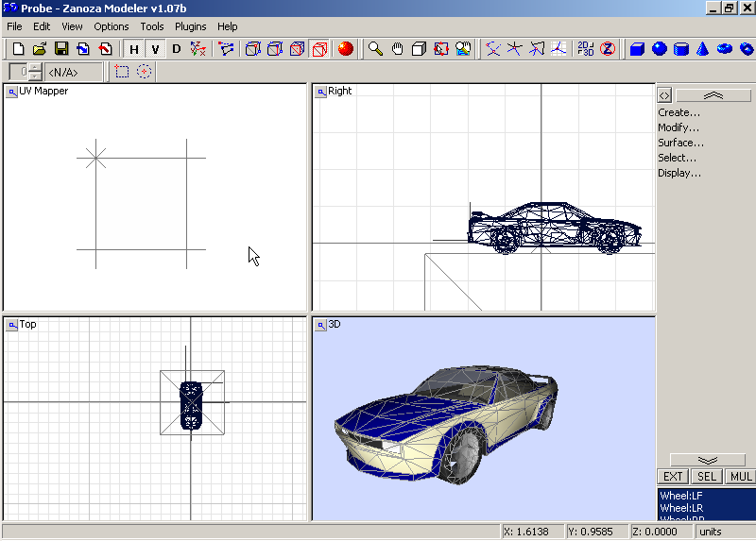Click the rectangular selection icon

click(x=122, y=72)
